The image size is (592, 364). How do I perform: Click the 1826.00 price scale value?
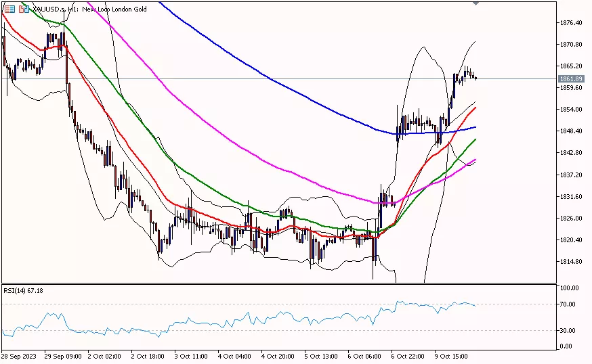(571, 218)
